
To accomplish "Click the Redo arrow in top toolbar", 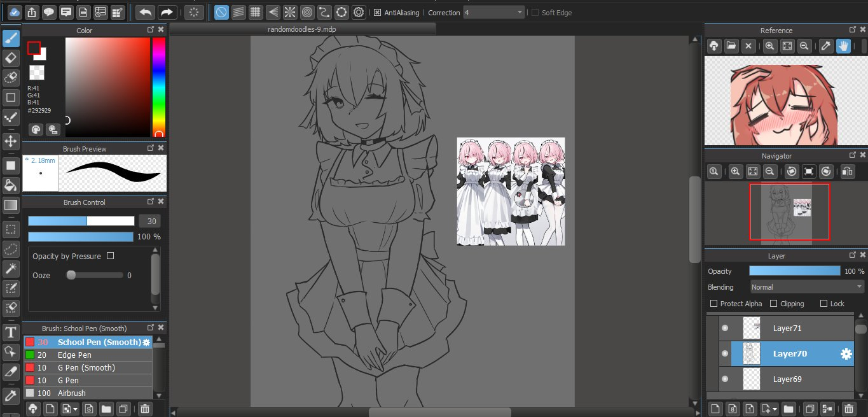I will [167, 12].
